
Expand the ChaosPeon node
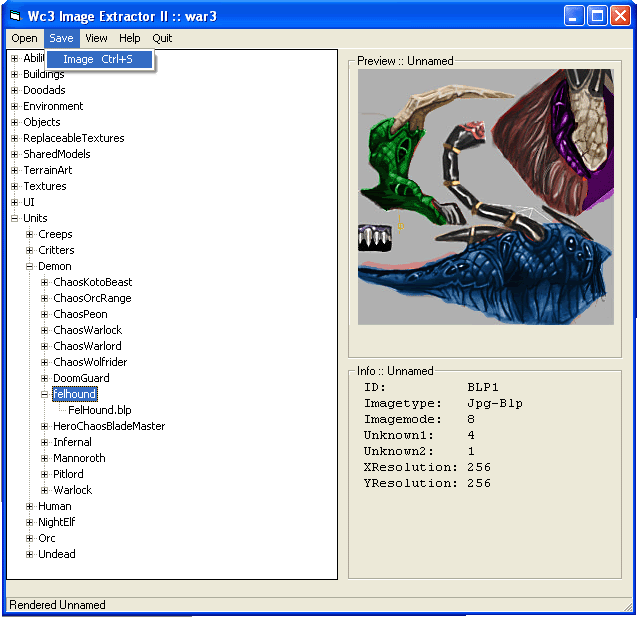point(44,314)
